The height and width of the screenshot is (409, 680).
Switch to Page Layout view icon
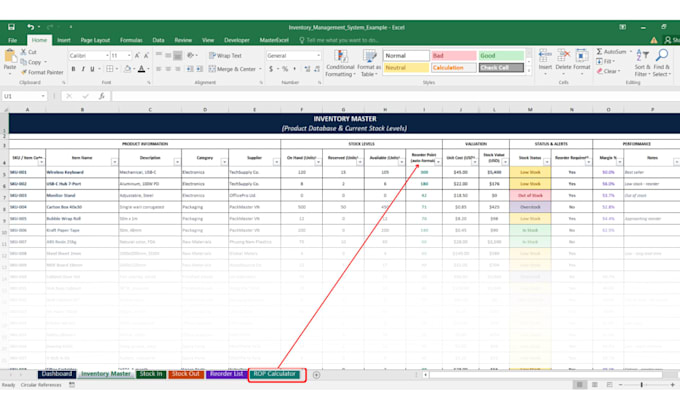(595, 385)
